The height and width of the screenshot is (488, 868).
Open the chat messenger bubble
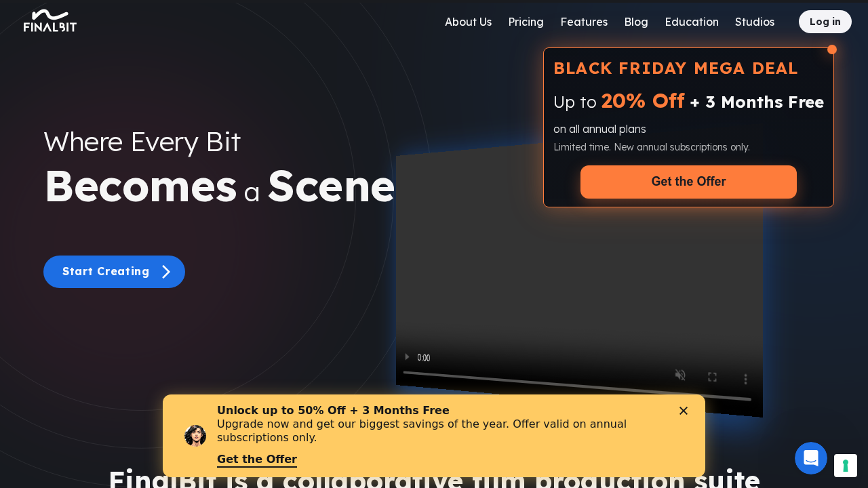(811, 458)
